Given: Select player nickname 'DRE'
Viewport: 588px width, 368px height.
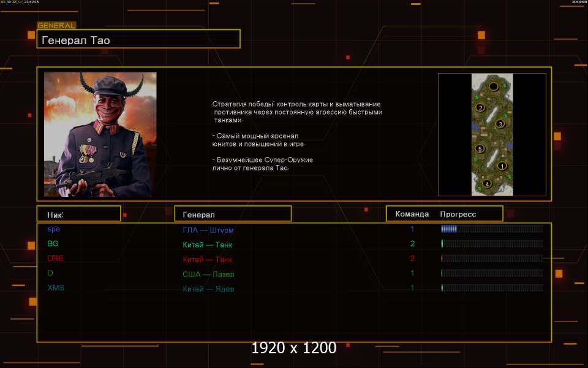Looking at the screenshot, I should click(x=56, y=258).
